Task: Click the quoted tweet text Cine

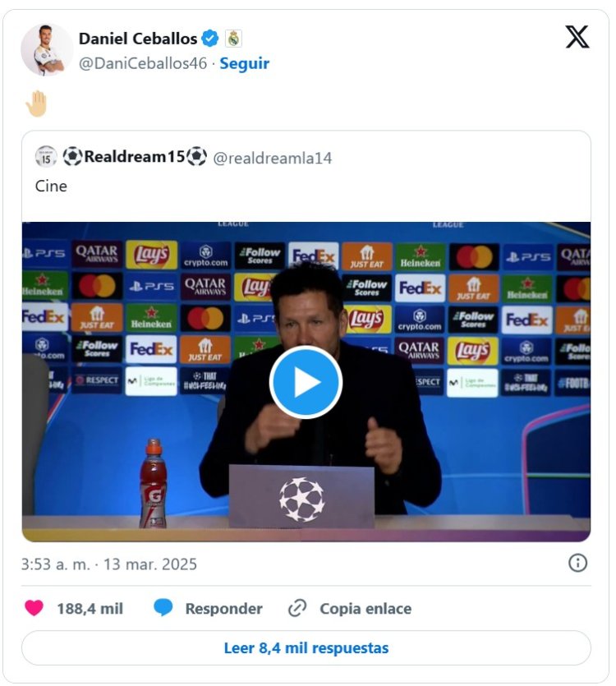Action: tap(51, 186)
